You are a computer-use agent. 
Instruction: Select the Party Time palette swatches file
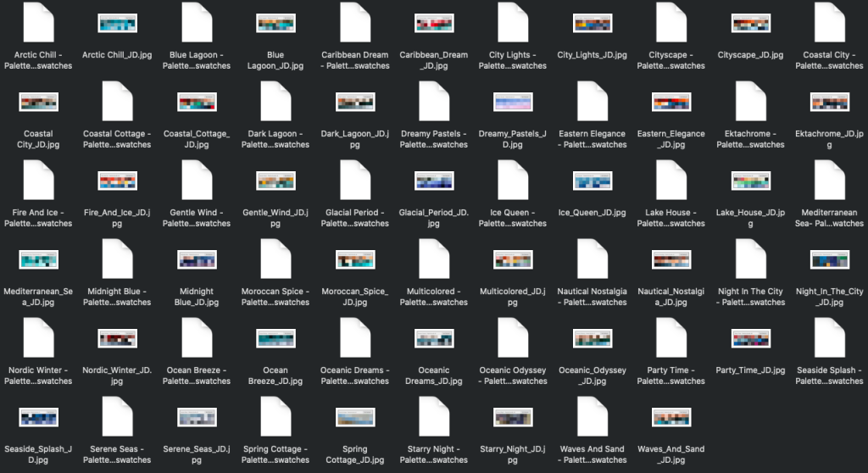click(x=670, y=338)
